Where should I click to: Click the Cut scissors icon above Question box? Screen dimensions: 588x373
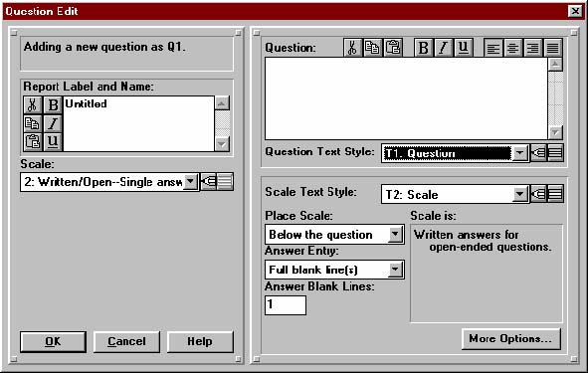tap(352, 48)
